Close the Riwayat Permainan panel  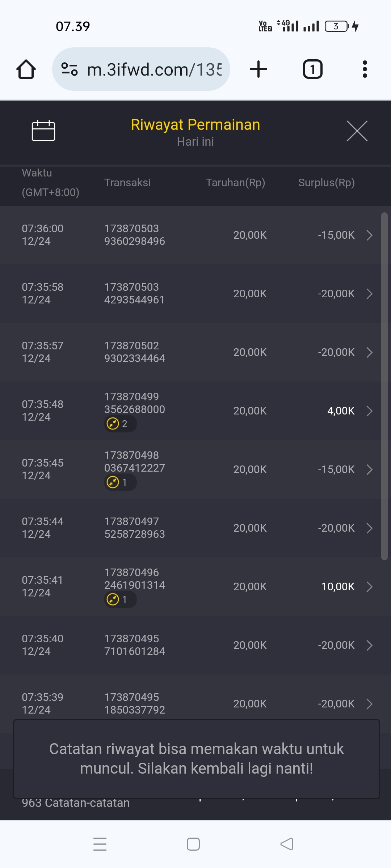point(357,131)
